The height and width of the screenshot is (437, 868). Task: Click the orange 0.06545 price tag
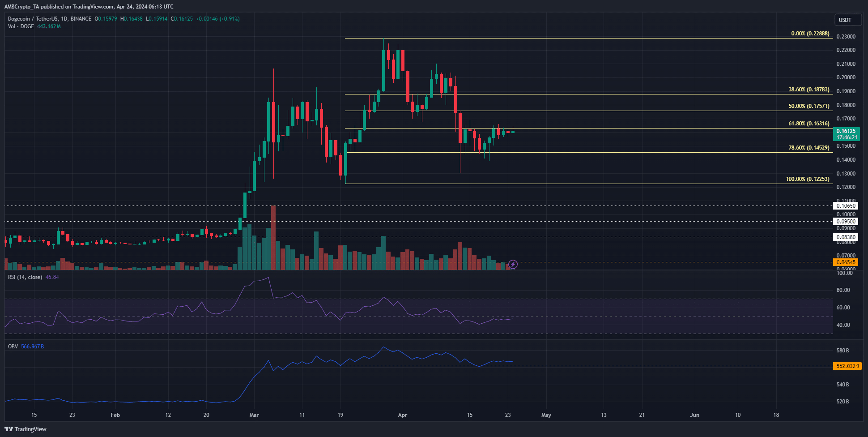(846, 262)
